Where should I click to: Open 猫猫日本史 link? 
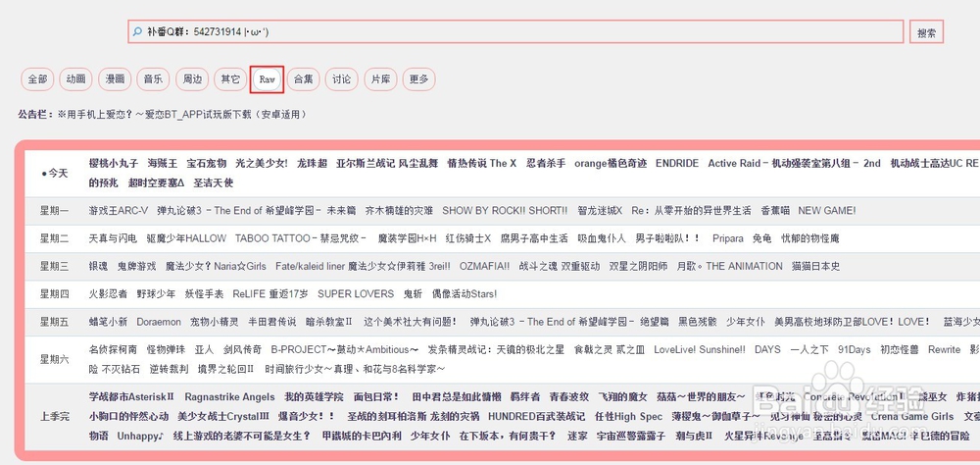[x=815, y=266]
